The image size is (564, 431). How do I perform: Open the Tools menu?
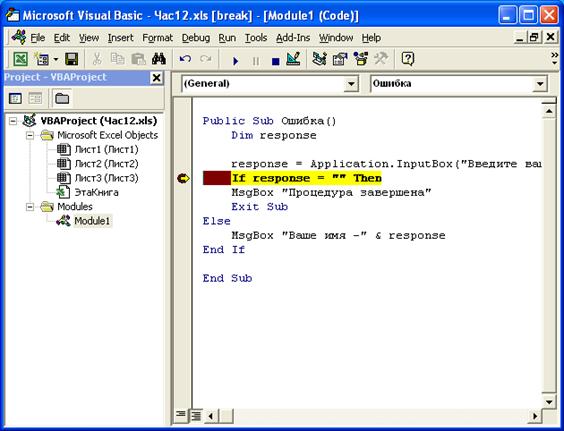(256, 38)
